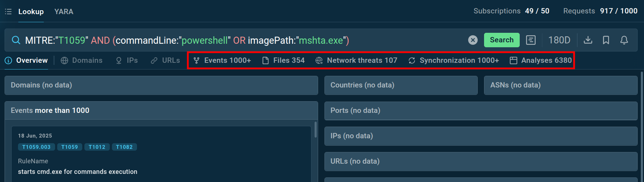Clear the search query with the X icon

pos(473,40)
